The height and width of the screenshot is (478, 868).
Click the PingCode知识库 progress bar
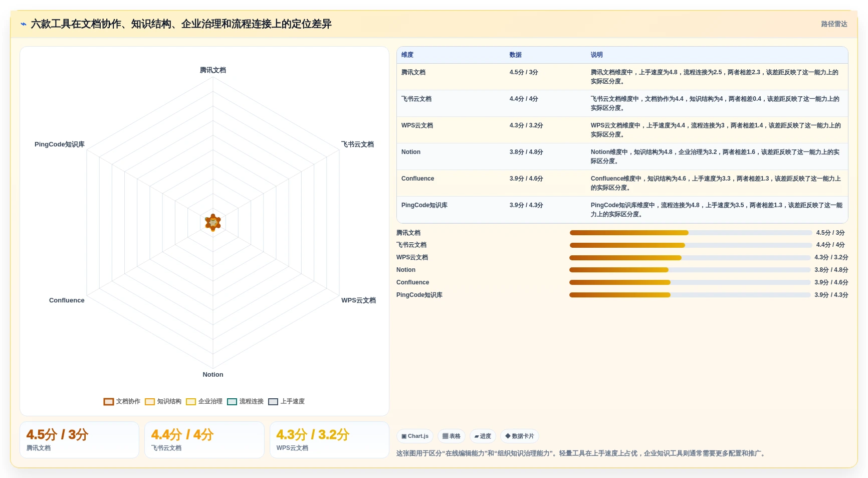pos(690,295)
